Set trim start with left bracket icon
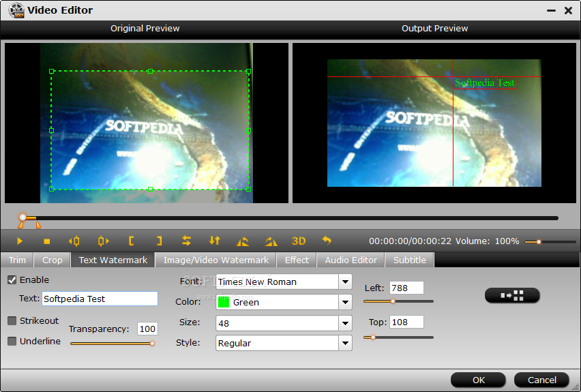The height and width of the screenshot is (392, 581). 131,241
